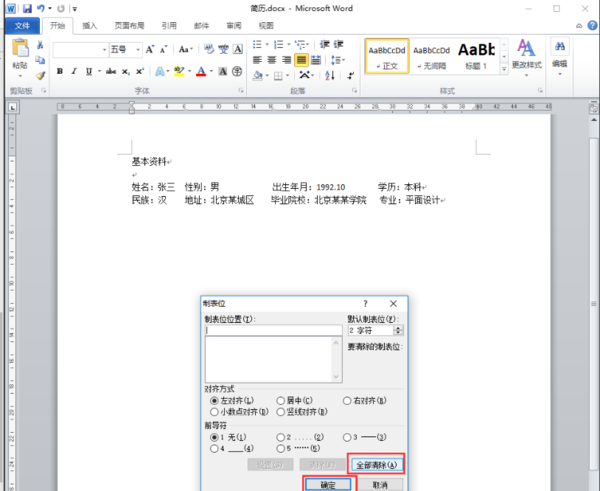Decrease paragraph indent
The image size is (600, 491).
point(324,44)
